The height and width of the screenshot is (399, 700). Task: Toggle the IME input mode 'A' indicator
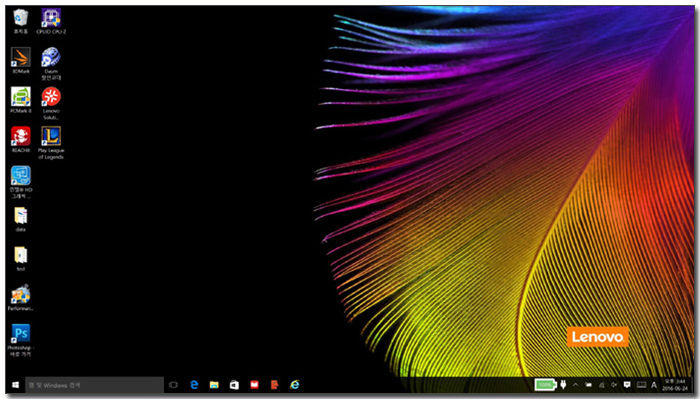click(x=654, y=385)
